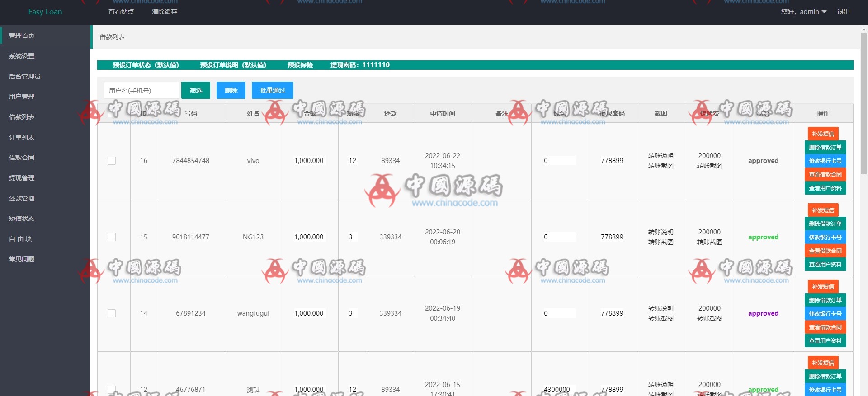Tick the checkbox for order ID 16
Viewport: 868px width, 396px height.
[x=112, y=161]
